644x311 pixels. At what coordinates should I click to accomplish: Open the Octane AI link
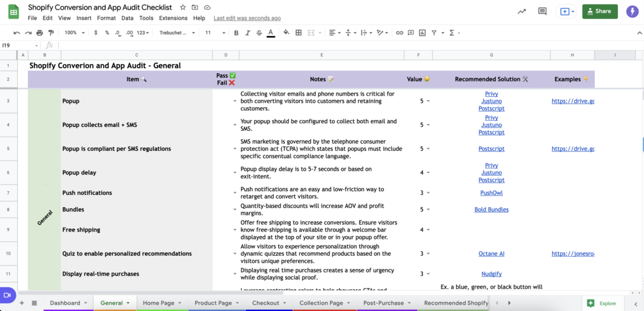coord(491,253)
